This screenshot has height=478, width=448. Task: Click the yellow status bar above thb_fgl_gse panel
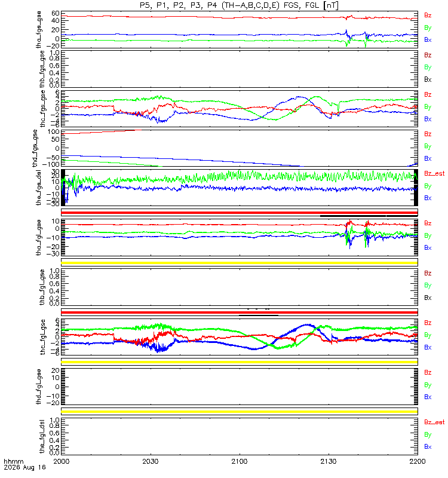coord(240,263)
